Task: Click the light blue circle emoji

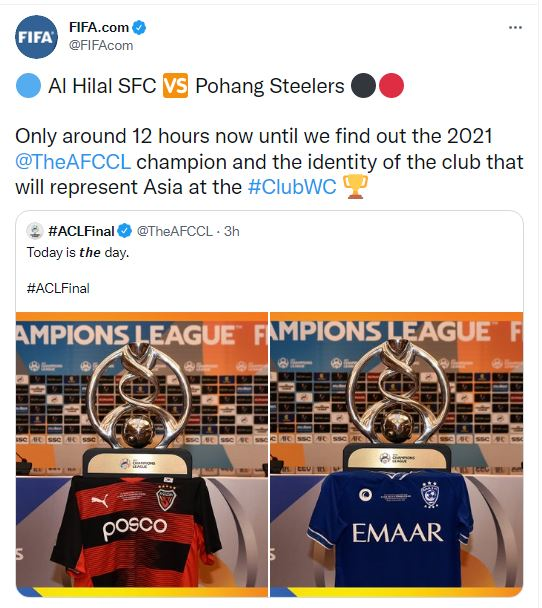Action: pos(28,85)
